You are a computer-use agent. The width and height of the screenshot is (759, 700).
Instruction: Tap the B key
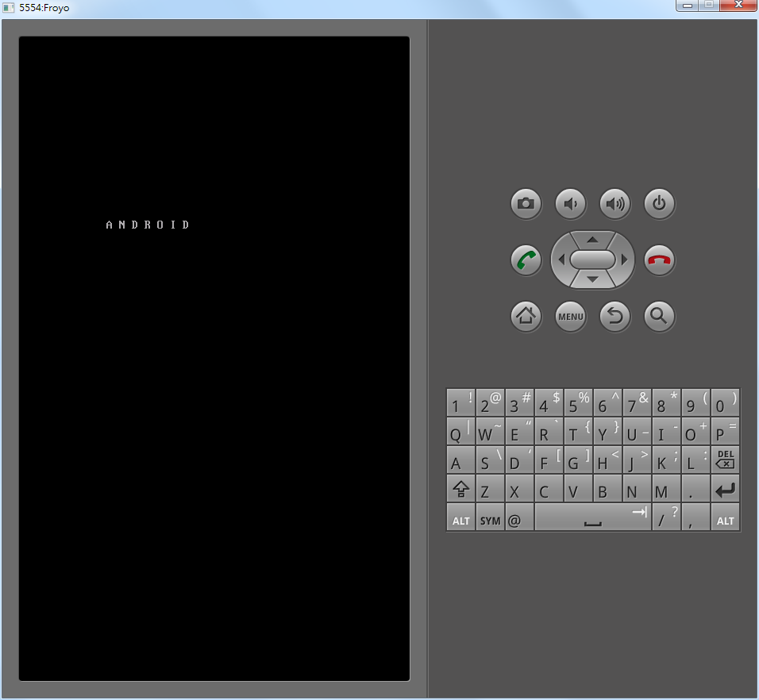tap(607, 489)
